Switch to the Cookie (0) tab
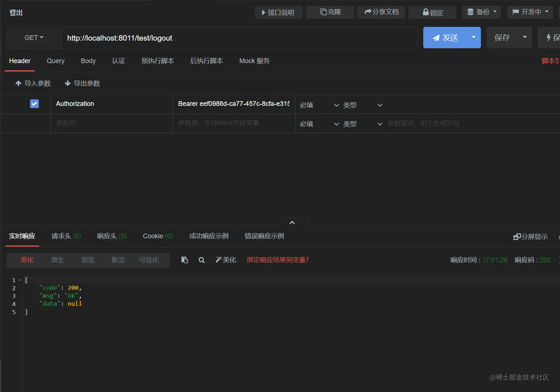 (x=158, y=236)
